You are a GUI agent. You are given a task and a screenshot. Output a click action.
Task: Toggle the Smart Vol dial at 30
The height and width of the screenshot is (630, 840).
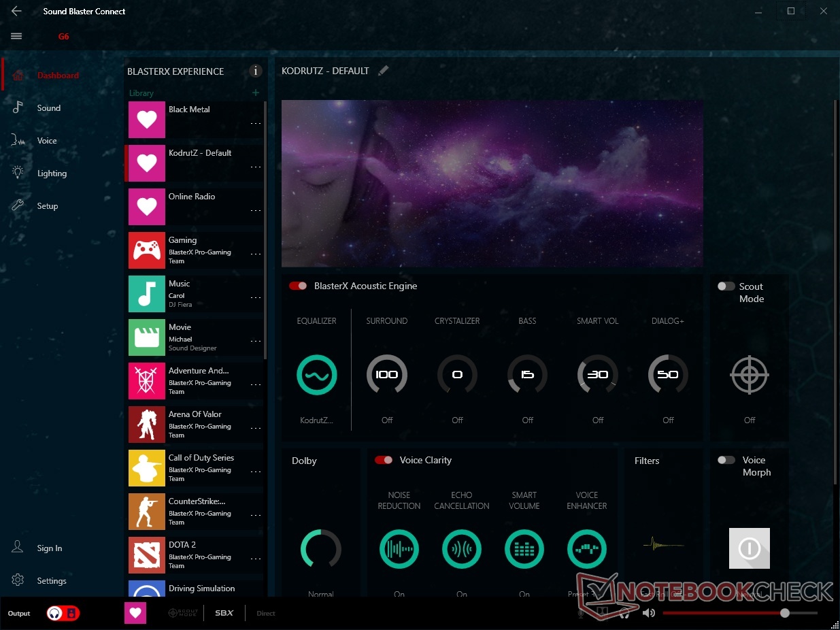(x=598, y=375)
